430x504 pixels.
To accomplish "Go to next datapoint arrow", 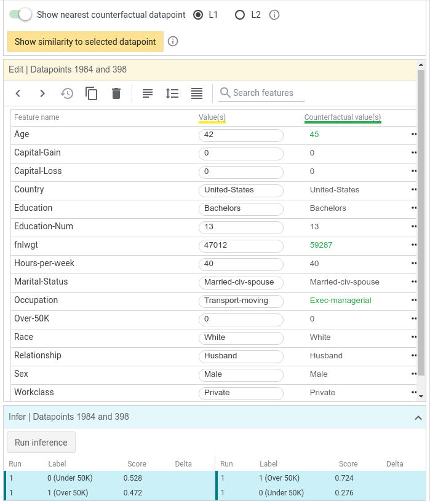I will click(42, 93).
